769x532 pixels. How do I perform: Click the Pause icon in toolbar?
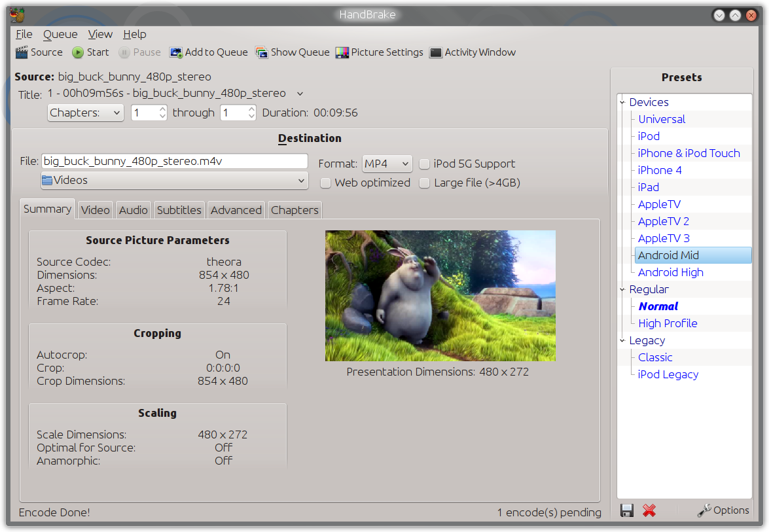pyautogui.click(x=124, y=52)
